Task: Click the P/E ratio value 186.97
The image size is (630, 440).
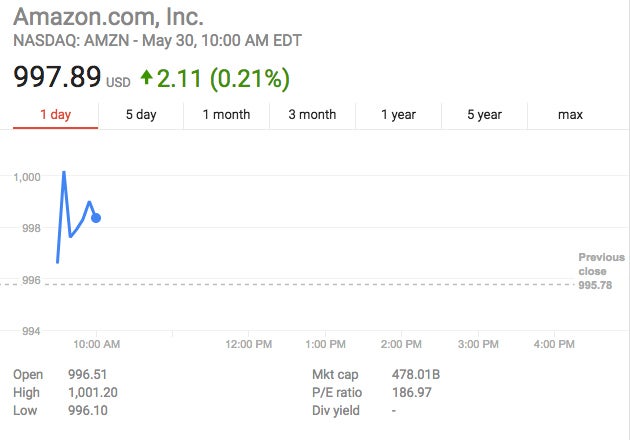Action: click(412, 393)
